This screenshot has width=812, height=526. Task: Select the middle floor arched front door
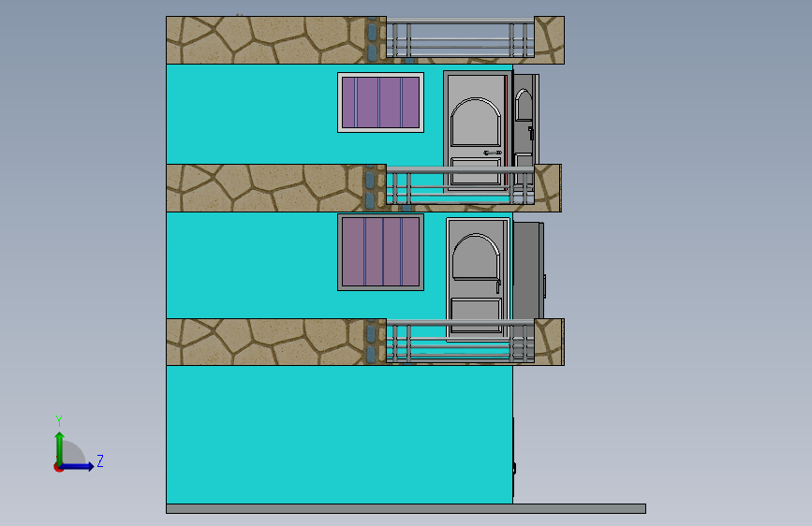(x=478, y=279)
